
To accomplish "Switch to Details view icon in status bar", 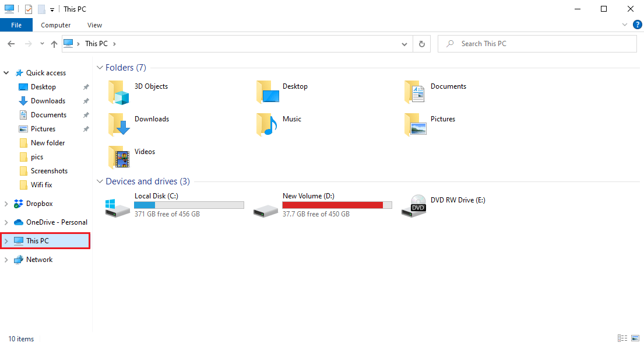I will click(622, 338).
